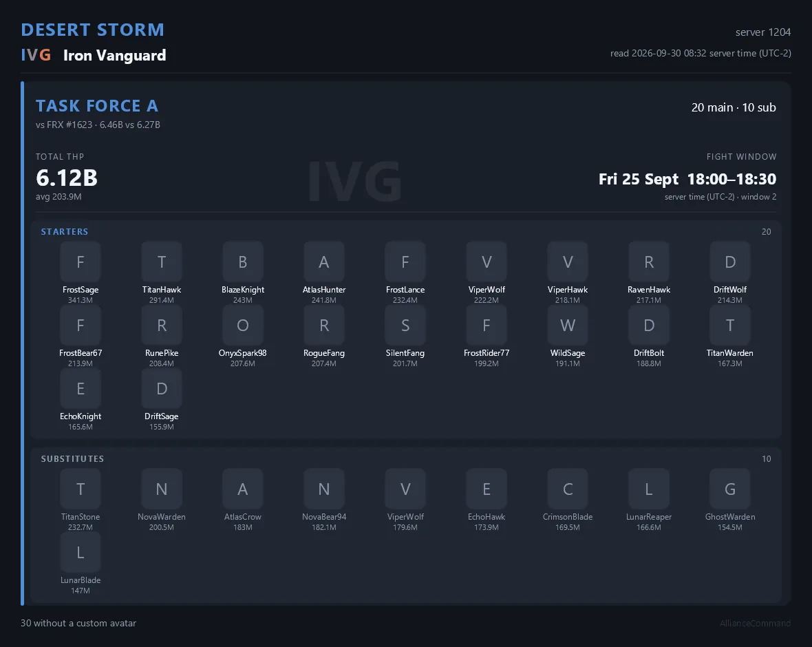Select the read timestamp 2026-09-30 08:32
Screen dimensions: 812x647
pyautogui.click(x=701, y=53)
